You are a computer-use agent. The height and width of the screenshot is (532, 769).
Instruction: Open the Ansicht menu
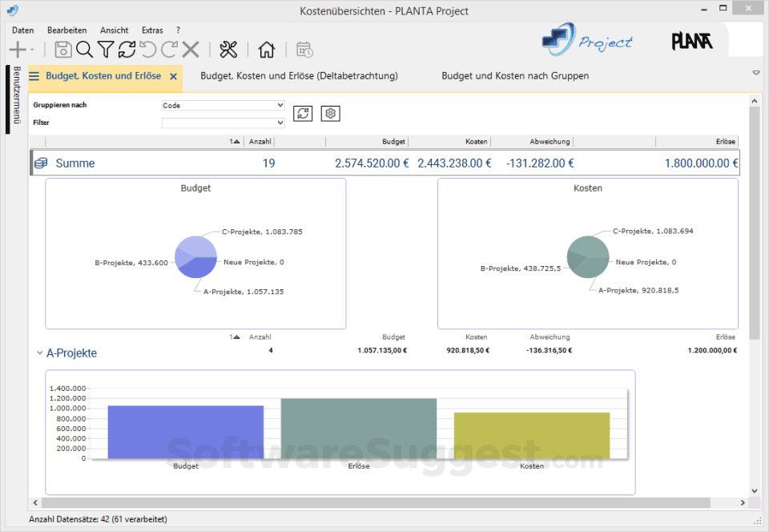[115, 30]
